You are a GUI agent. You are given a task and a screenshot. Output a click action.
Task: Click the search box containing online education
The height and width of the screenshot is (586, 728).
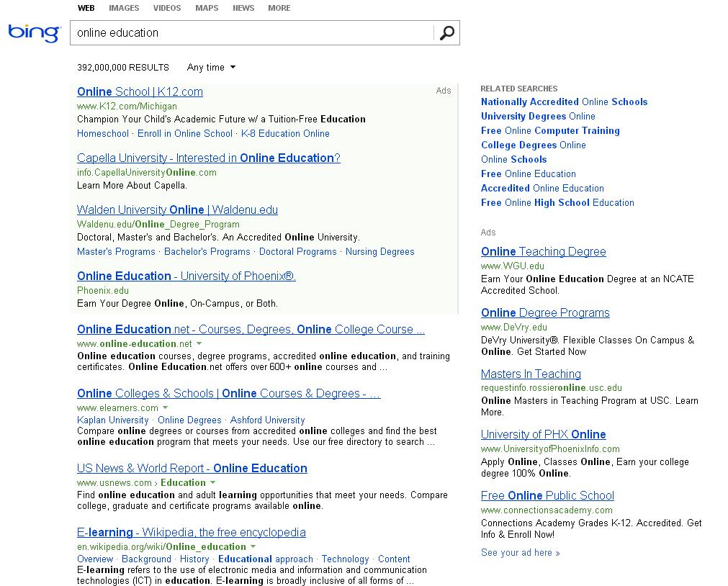252,33
